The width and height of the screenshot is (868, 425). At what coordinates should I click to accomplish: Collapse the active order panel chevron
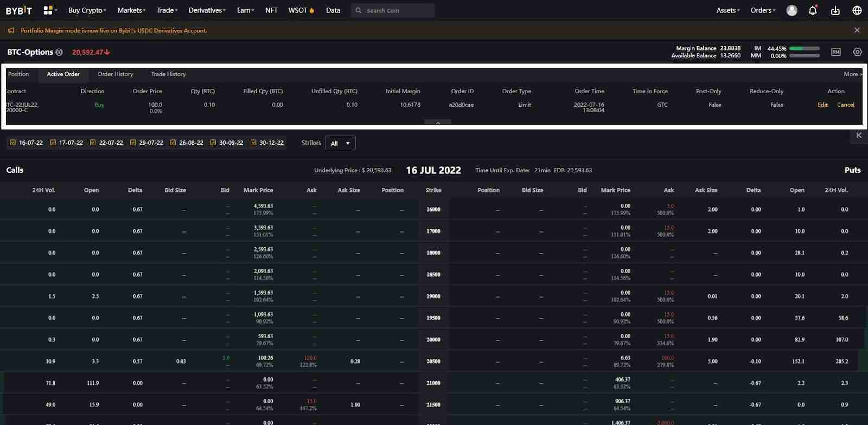tap(438, 123)
